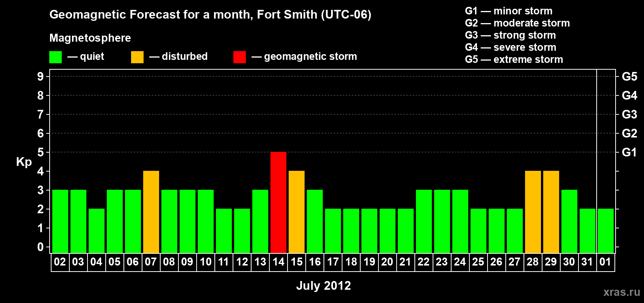Click the Kp value 0 on left axis
The width and height of the screenshot is (644, 303).
41,247
